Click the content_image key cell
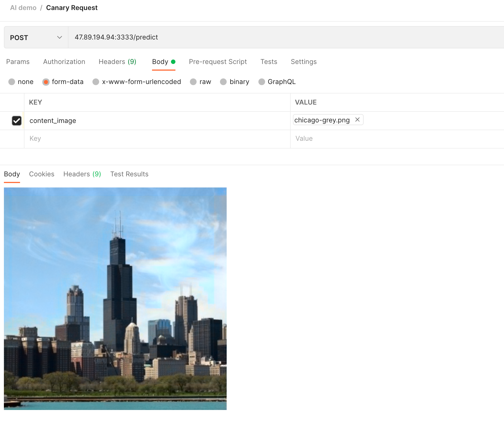The height and width of the screenshot is (425, 504). (157, 121)
